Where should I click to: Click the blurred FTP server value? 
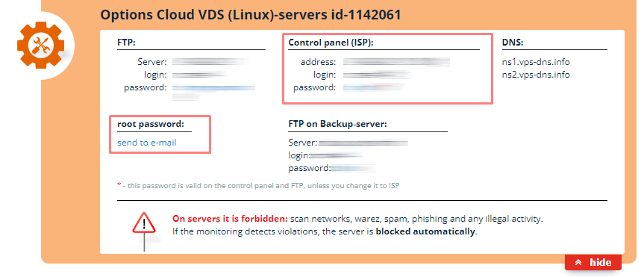click(210, 62)
